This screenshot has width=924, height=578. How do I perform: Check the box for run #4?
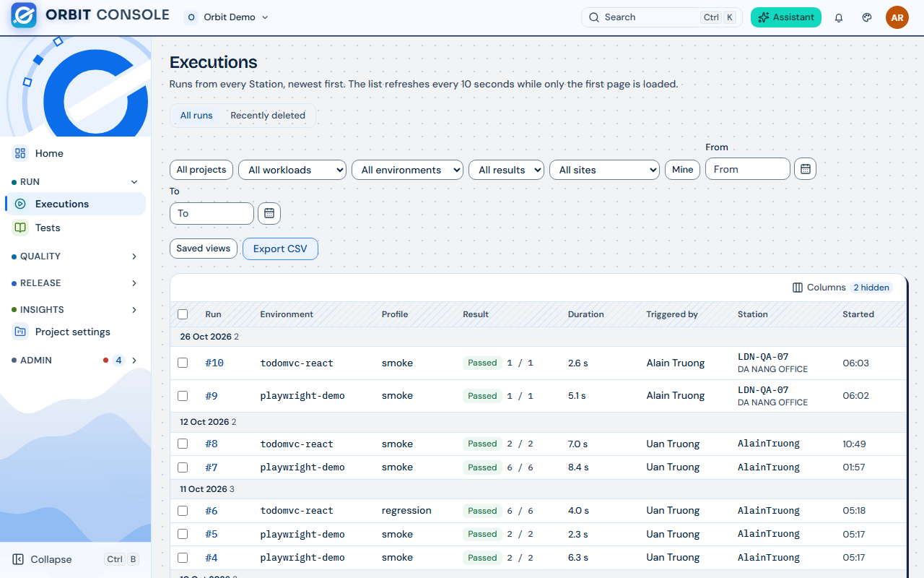(x=183, y=558)
